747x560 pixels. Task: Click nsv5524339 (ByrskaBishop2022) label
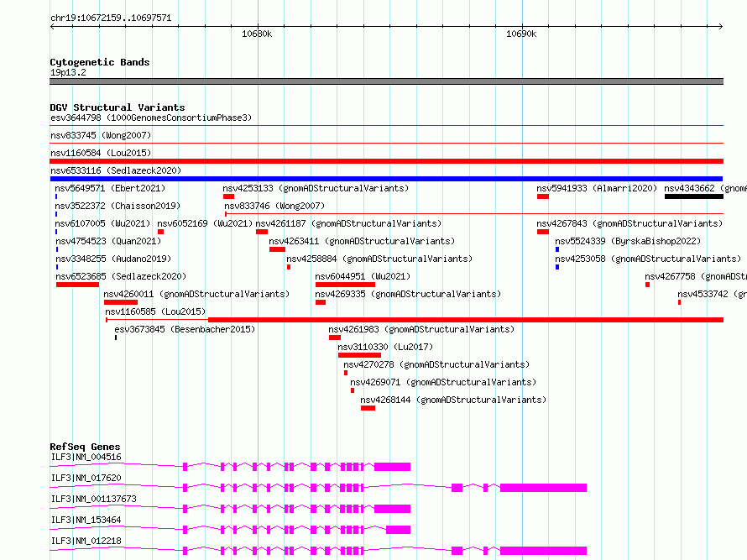(628, 241)
